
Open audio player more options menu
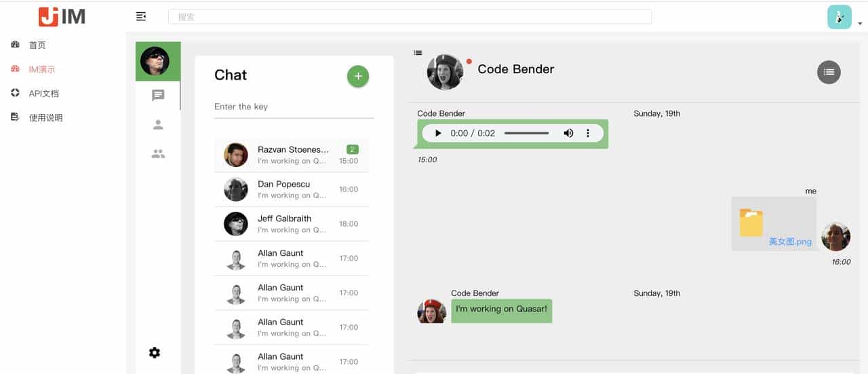coord(588,134)
